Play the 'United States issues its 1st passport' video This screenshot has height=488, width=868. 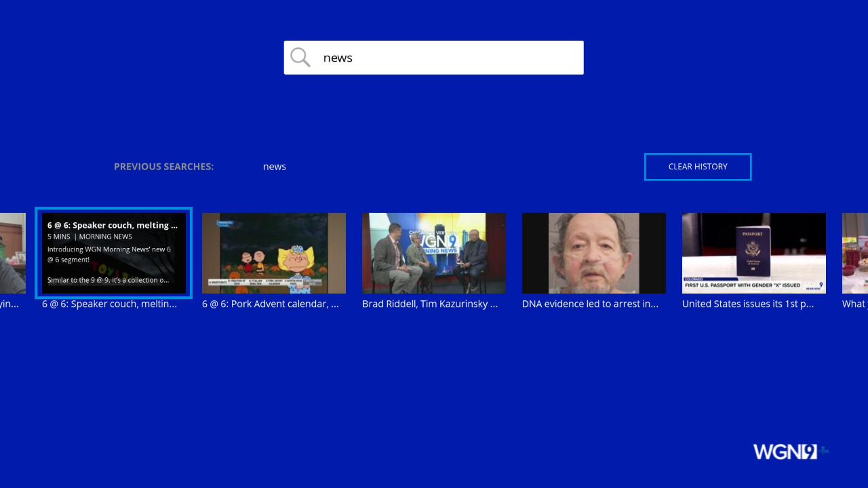point(754,253)
